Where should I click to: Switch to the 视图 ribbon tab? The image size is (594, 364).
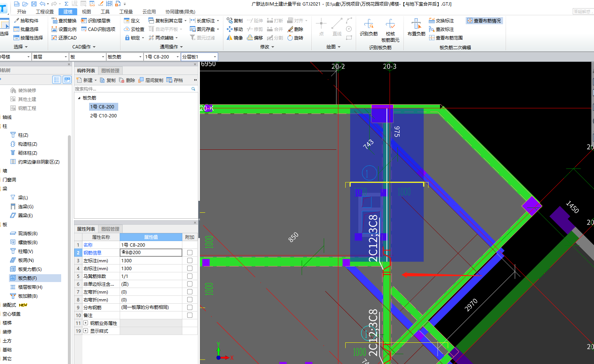(x=87, y=12)
